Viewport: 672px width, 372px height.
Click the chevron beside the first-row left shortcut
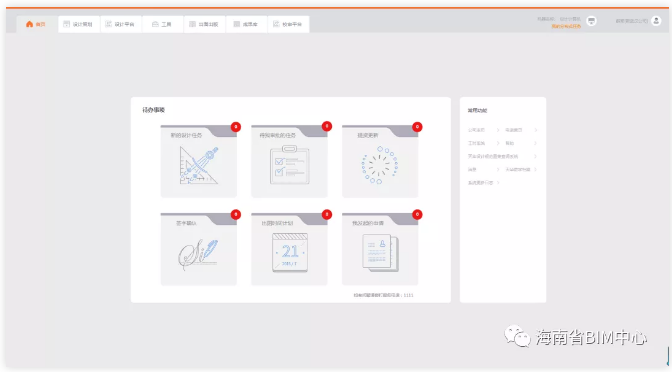[498, 130]
